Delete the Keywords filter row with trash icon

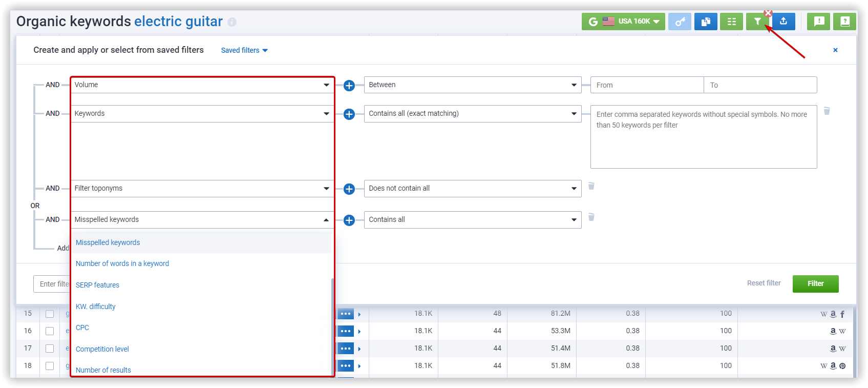click(827, 111)
